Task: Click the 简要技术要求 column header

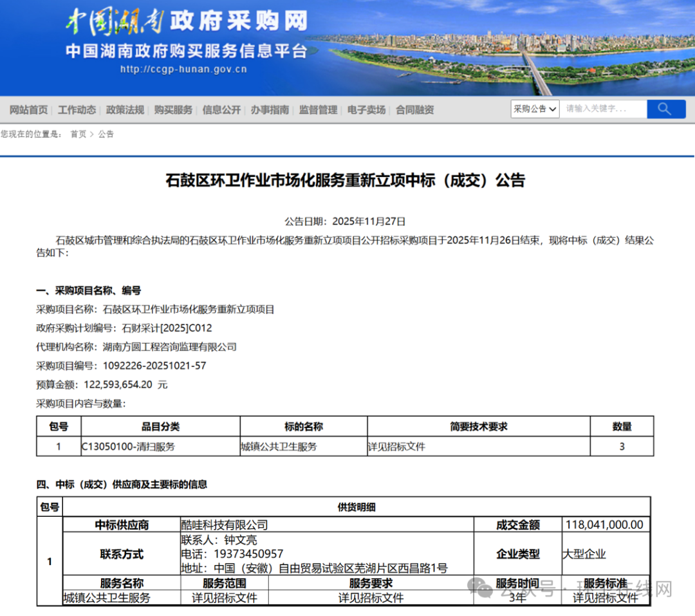Action: (x=479, y=427)
